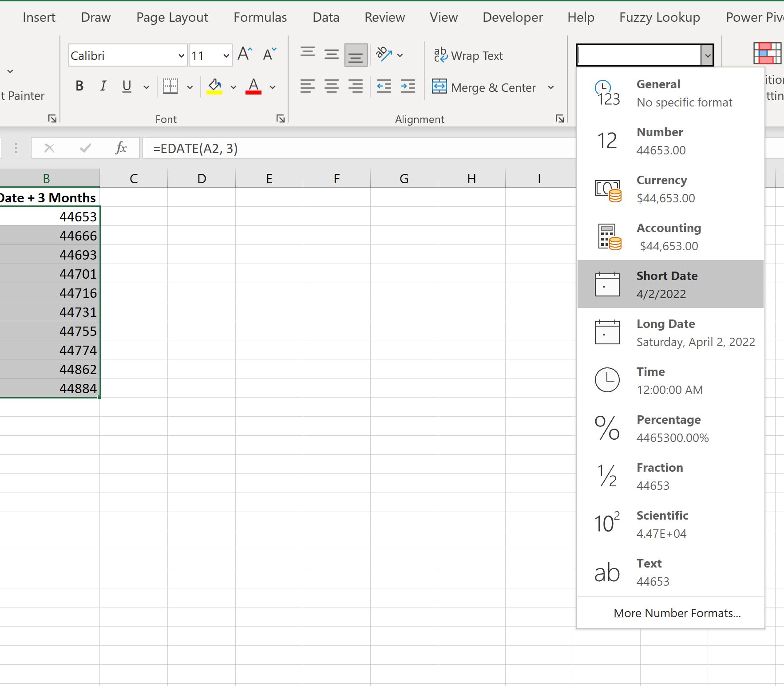The height and width of the screenshot is (686, 784).
Task: Pick the yellow fill color swatch
Action: (215, 92)
